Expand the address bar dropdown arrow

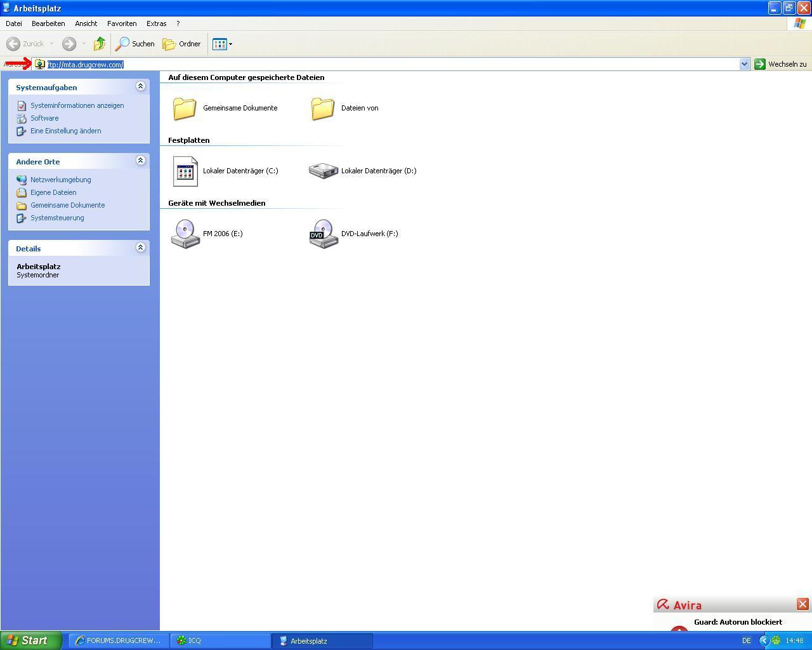tap(744, 64)
